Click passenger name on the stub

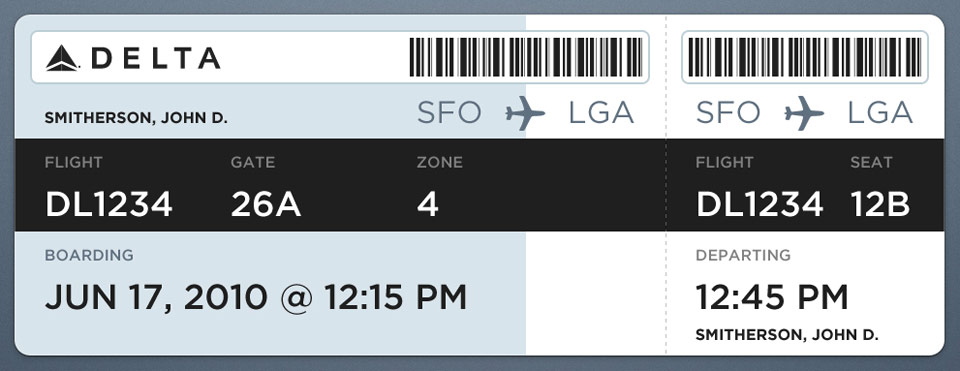[787, 335]
